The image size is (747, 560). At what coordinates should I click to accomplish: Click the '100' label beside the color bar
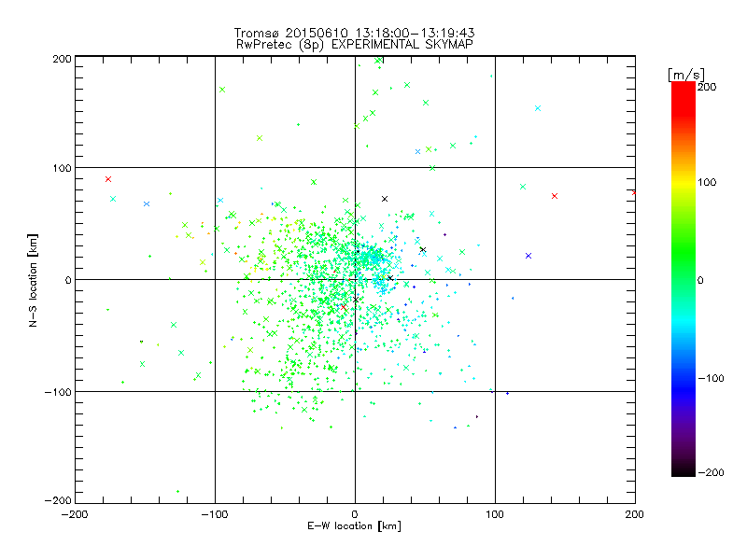pyautogui.click(x=707, y=182)
